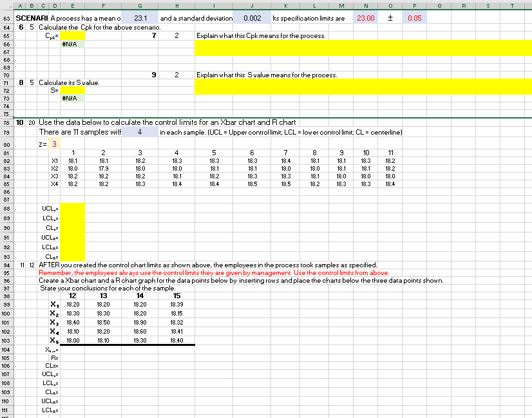Select column P header
The height and width of the screenshot is (418, 532).
pos(414,4)
